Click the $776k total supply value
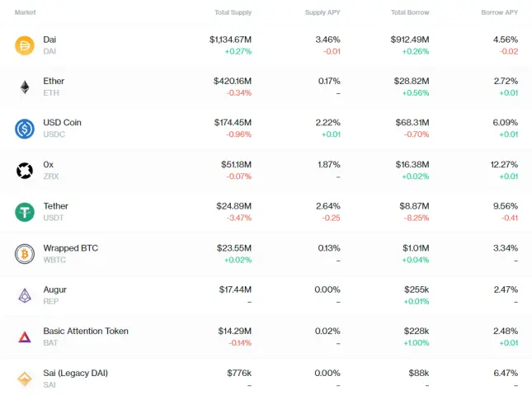The width and height of the screenshot is (532, 395). coord(239,373)
